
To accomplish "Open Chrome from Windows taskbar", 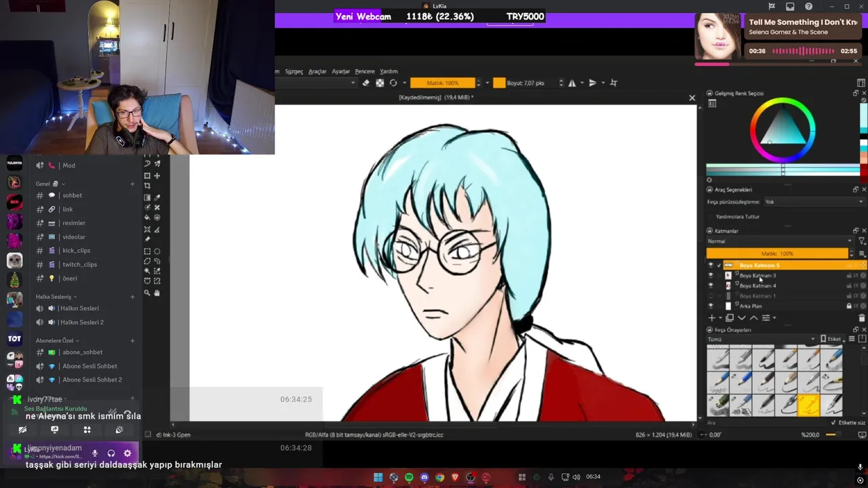I will point(440,477).
